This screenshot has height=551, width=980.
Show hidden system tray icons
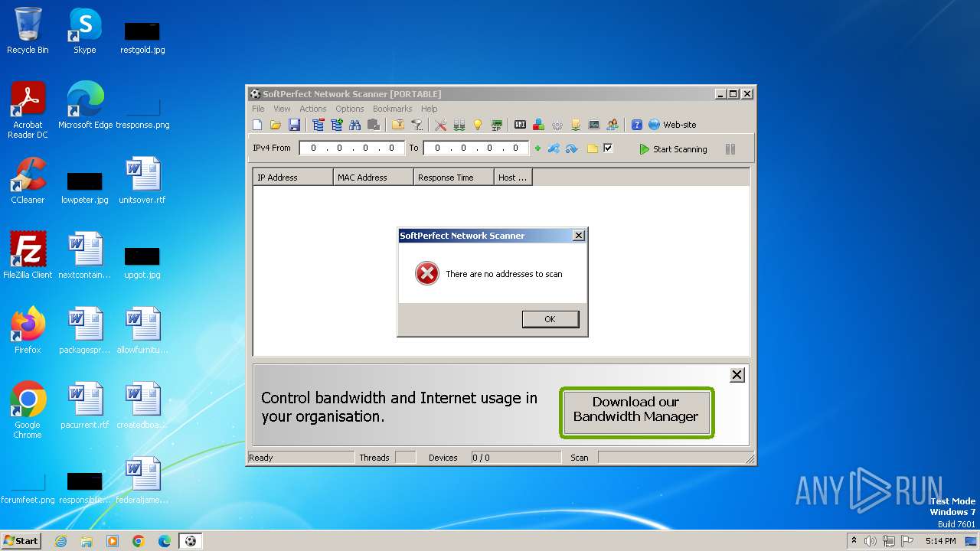click(854, 540)
